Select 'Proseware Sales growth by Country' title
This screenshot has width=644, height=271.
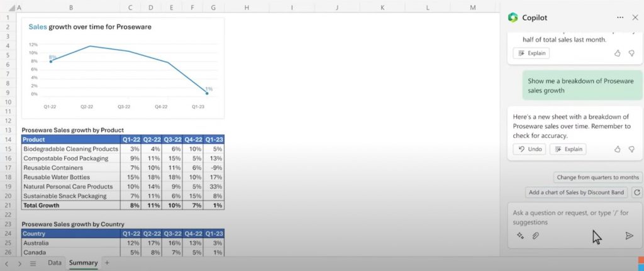click(73, 224)
